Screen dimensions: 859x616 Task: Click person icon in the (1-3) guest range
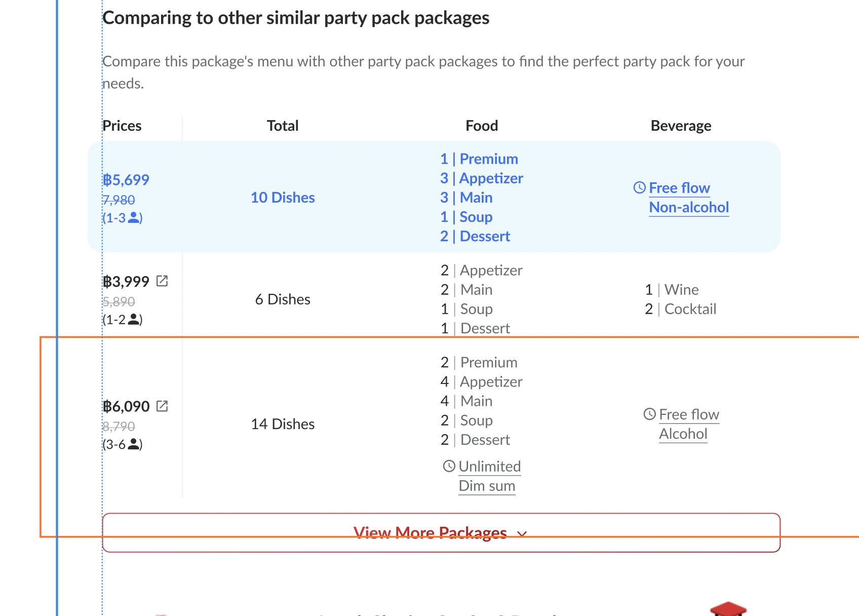(x=134, y=218)
